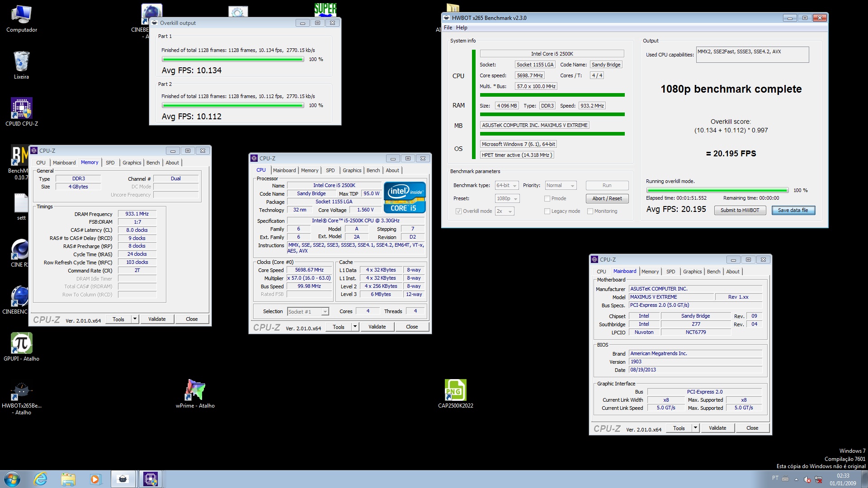
Task: Enable the Monitoring checkbox
Action: (x=590, y=211)
